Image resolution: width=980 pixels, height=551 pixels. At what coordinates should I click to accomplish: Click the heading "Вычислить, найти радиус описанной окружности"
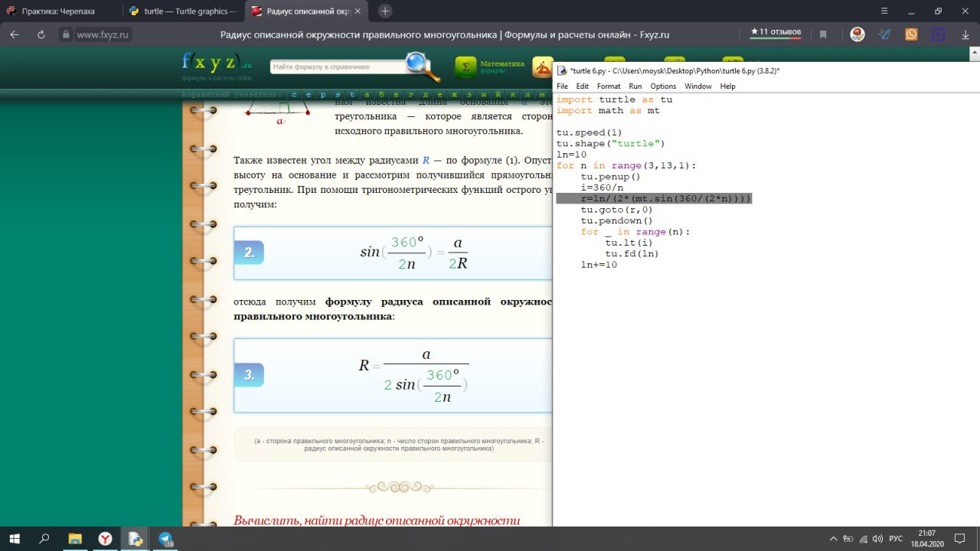click(x=376, y=520)
